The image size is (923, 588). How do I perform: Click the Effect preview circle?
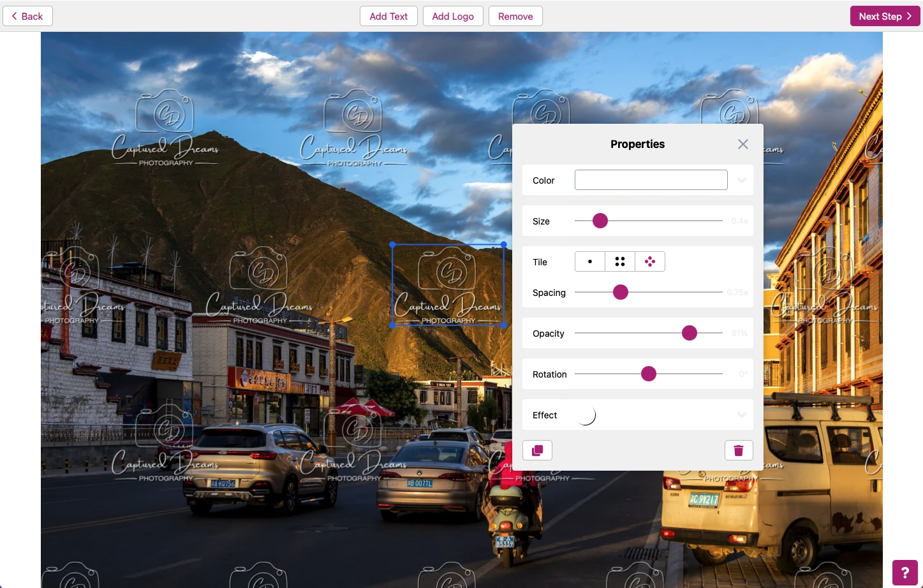(x=586, y=415)
